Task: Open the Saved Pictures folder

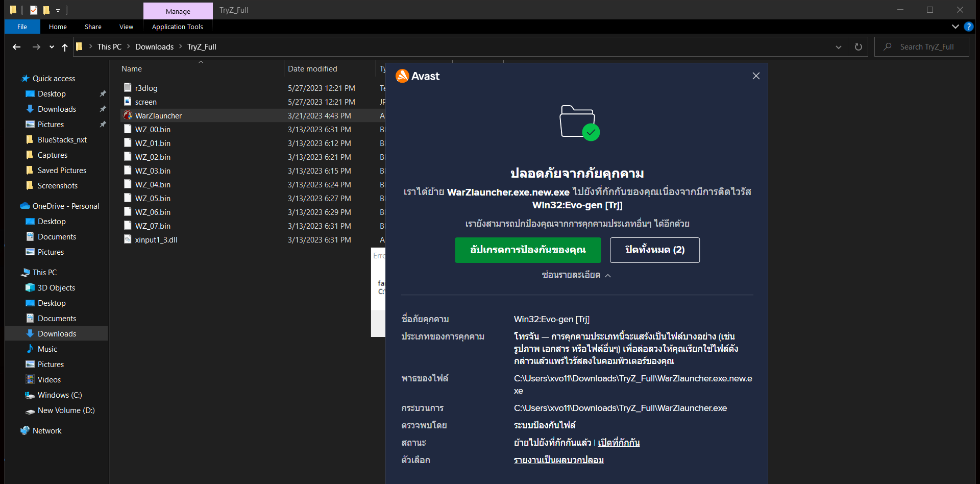Action: tap(62, 171)
